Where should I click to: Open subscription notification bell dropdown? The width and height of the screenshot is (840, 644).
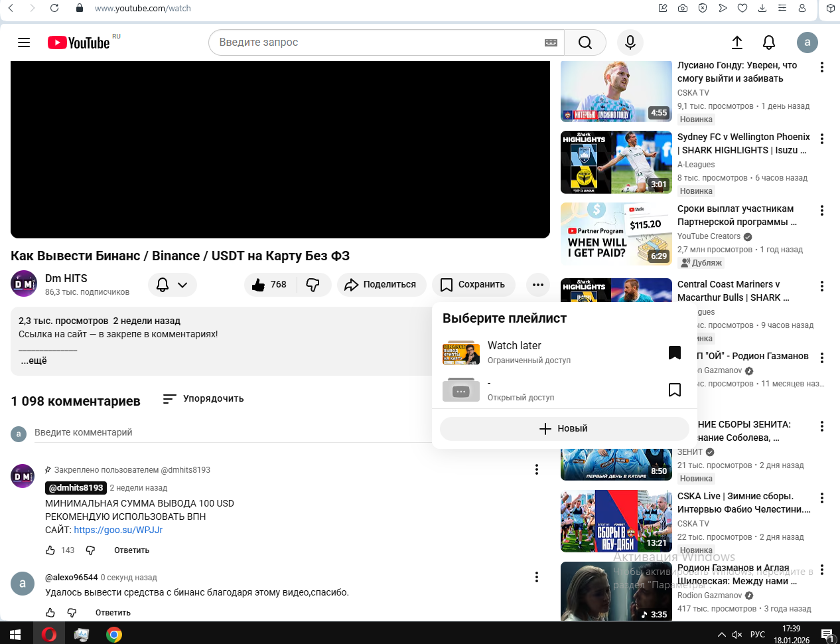pyautogui.click(x=171, y=285)
